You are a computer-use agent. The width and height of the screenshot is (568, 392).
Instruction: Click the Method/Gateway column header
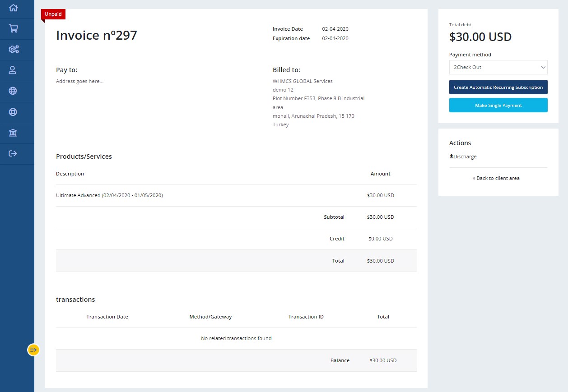(x=210, y=317)
